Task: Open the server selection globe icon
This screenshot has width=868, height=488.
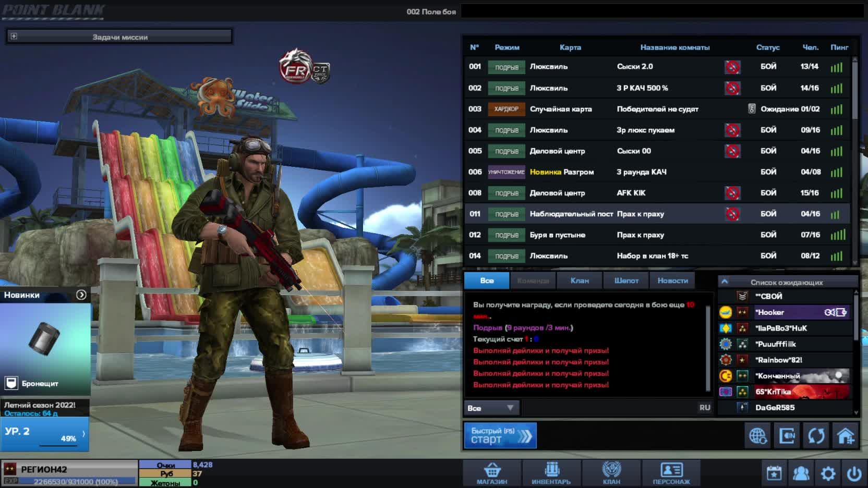Action: (x=757, y=435)
